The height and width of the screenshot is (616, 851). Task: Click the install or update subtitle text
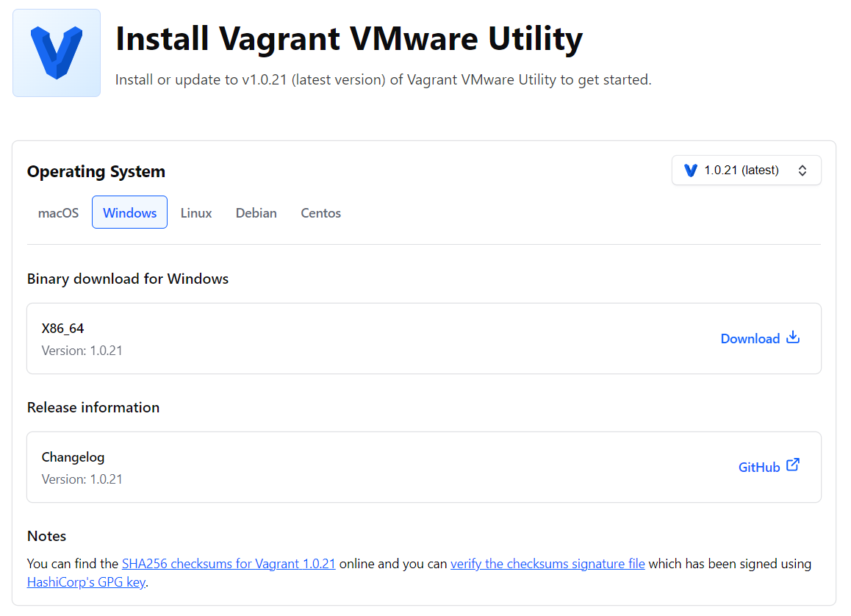click(383, 80)
